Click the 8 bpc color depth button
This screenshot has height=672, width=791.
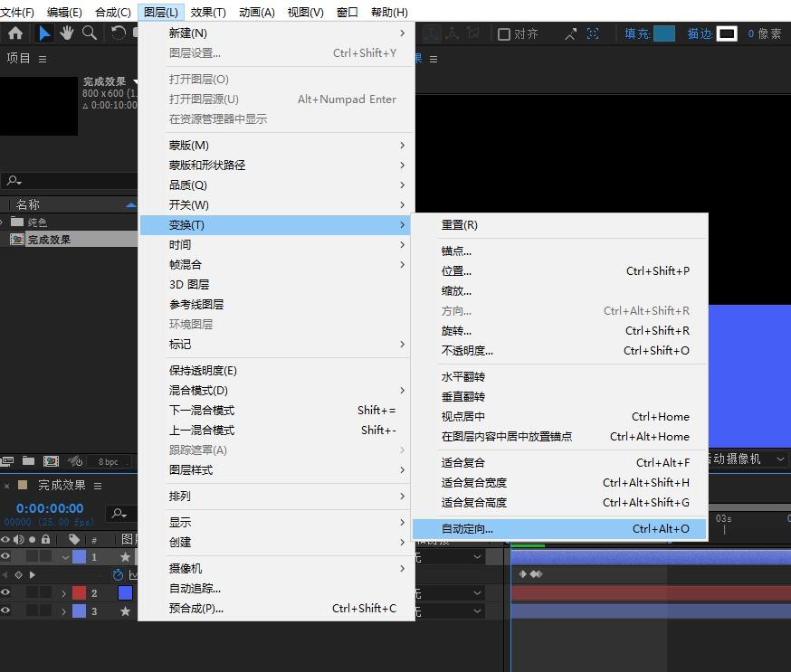pyautogui.click(x=109, y=462)
